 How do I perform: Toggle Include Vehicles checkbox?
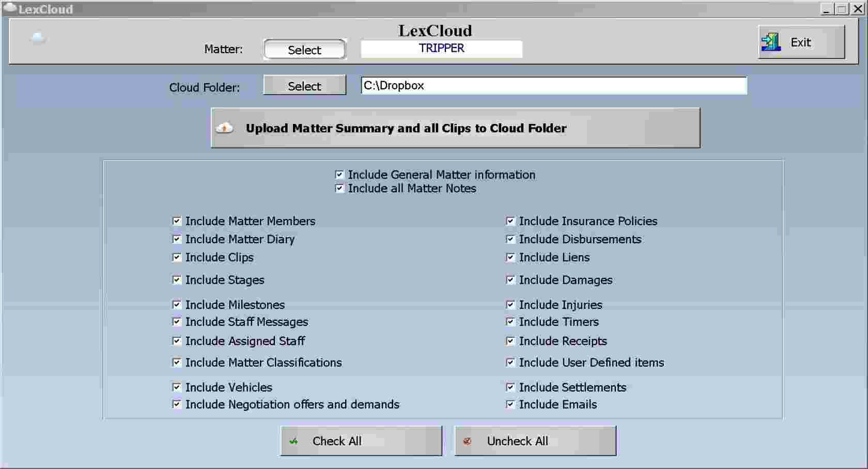tap(177, 387)
